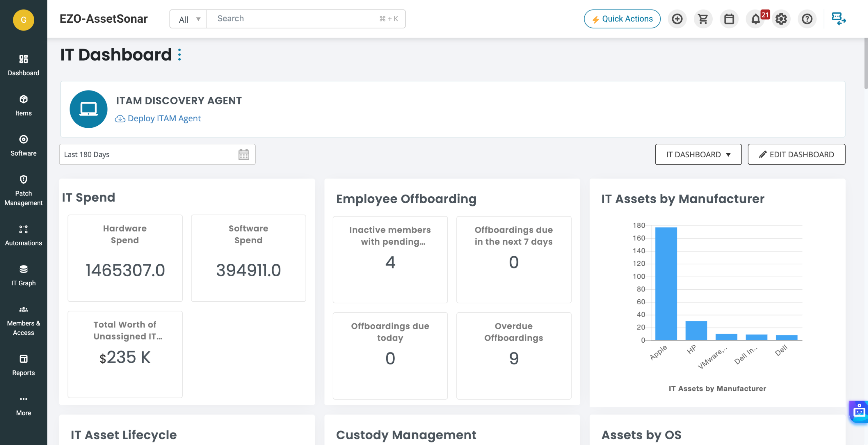The image size is (868, 445).
Task: Open Last 180 Days date range picker
Action: click(157, 155)
